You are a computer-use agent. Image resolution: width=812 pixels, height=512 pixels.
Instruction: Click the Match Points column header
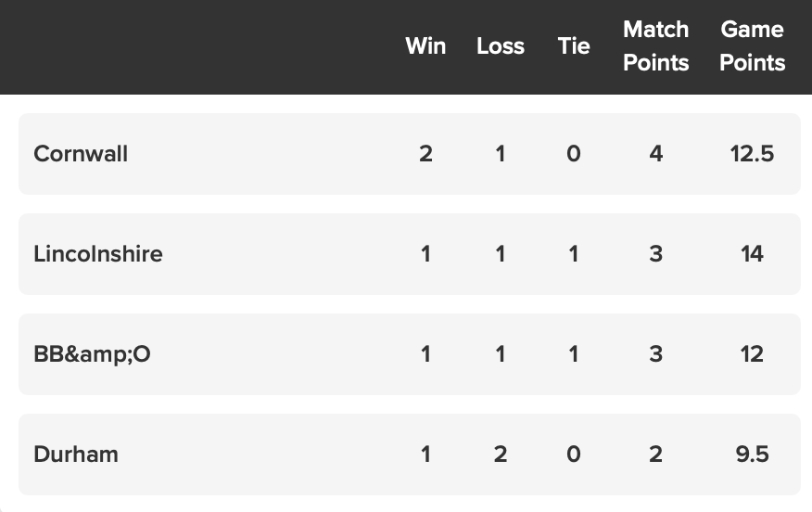point(656,46)
